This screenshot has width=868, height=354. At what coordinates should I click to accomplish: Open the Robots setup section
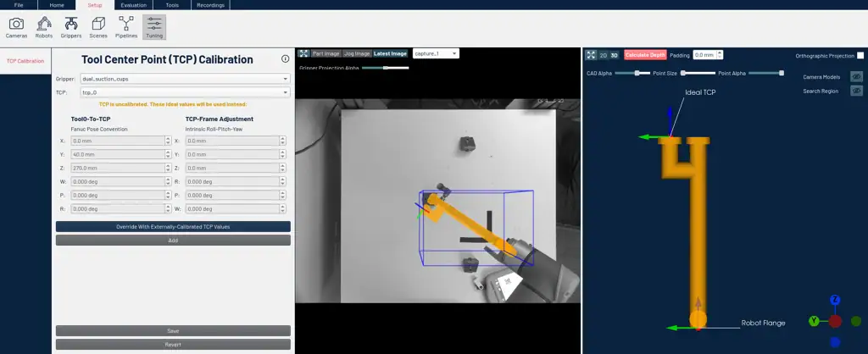(43, 27)
